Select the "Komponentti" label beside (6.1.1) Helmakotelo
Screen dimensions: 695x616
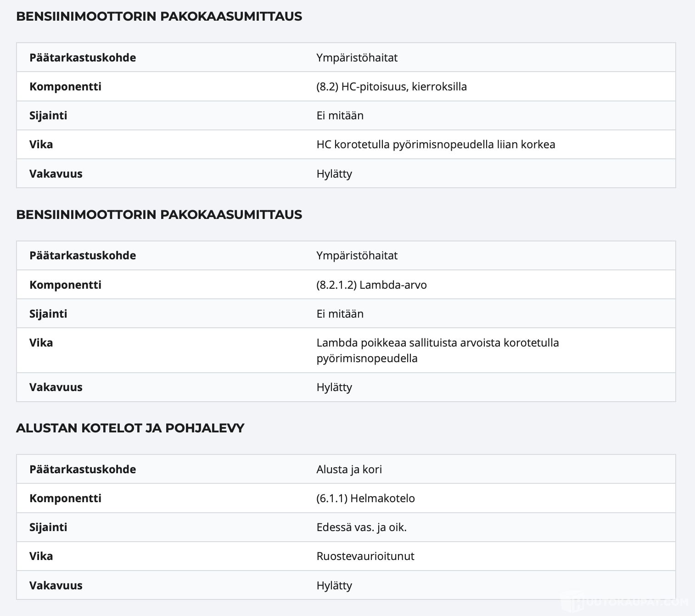65,498
